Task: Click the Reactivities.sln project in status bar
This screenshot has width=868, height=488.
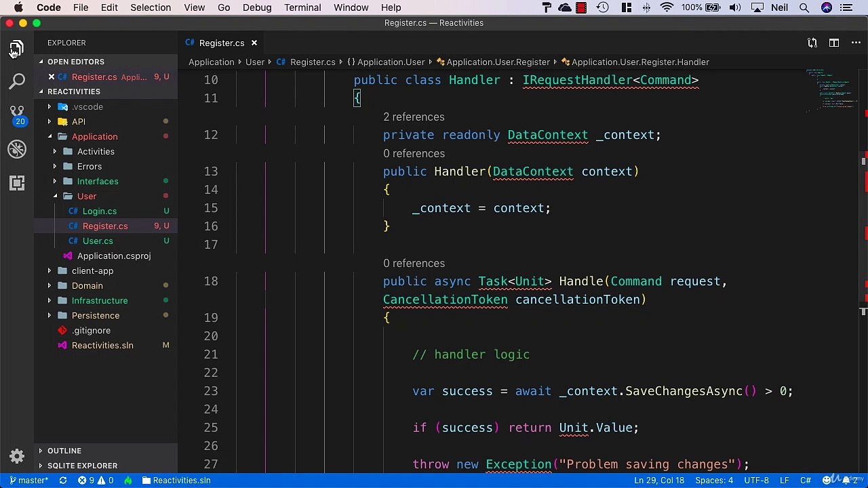Action: 176,480
